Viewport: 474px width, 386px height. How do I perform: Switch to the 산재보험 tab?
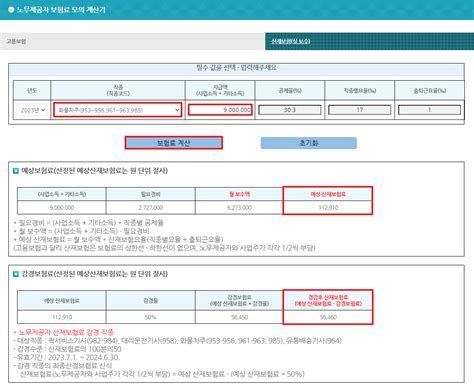(370, 41)
